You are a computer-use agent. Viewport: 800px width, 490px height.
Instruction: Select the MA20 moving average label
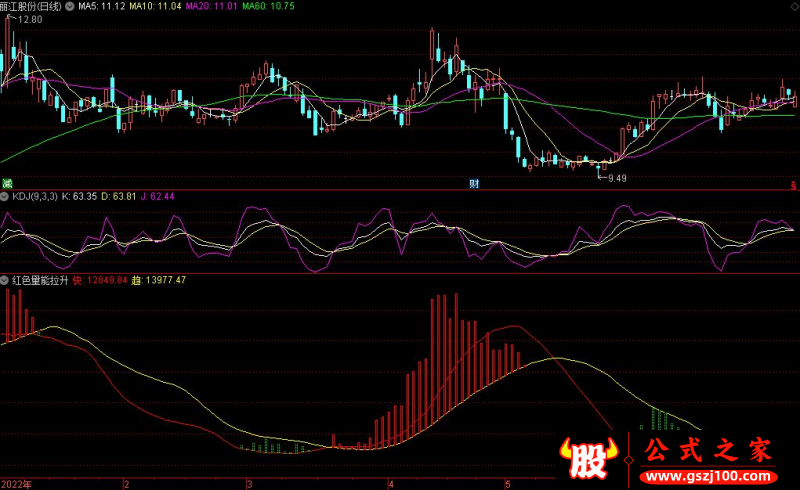coord(216,6)
